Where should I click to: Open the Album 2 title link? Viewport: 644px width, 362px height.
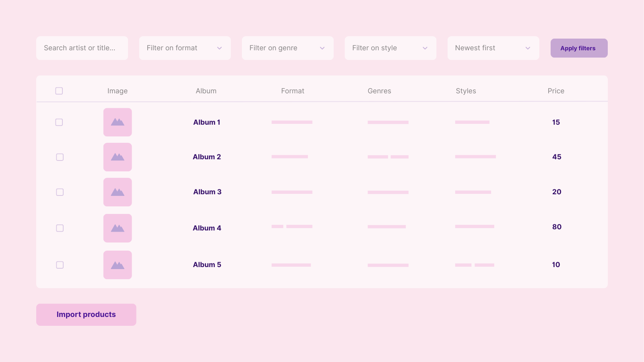click(x=207, y=157)
